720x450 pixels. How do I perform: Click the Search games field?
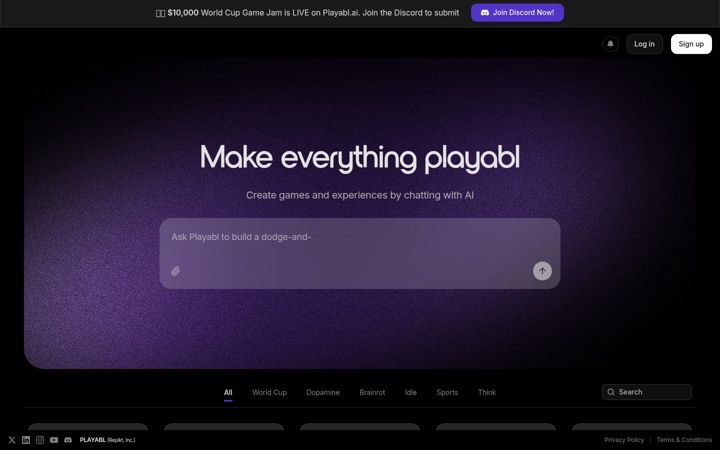pyautogui.click(x=647, y=392)
